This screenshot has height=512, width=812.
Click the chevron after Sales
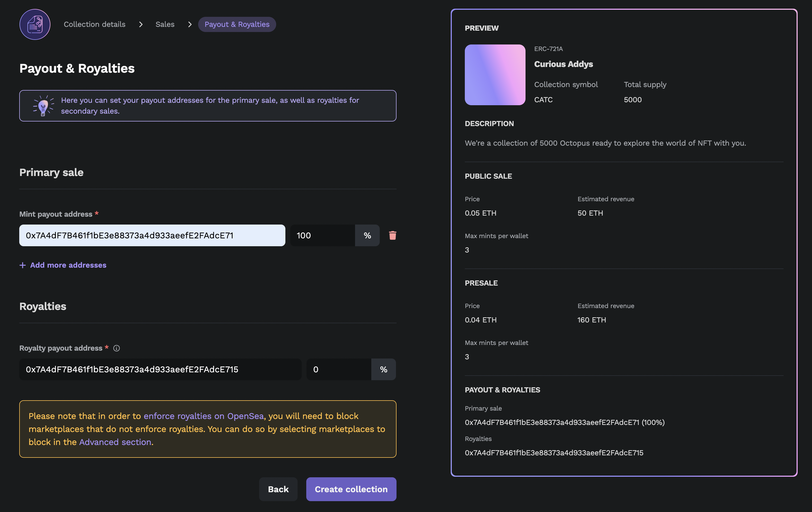190,24
